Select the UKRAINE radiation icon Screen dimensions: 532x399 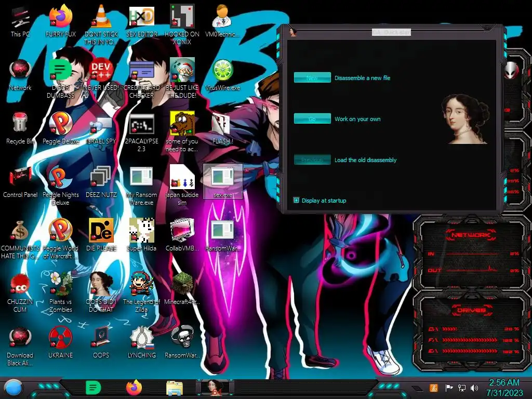[x=60, y=338]
